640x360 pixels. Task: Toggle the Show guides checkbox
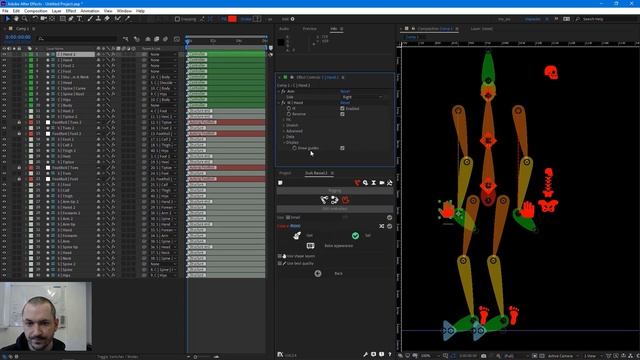point(342,148)
